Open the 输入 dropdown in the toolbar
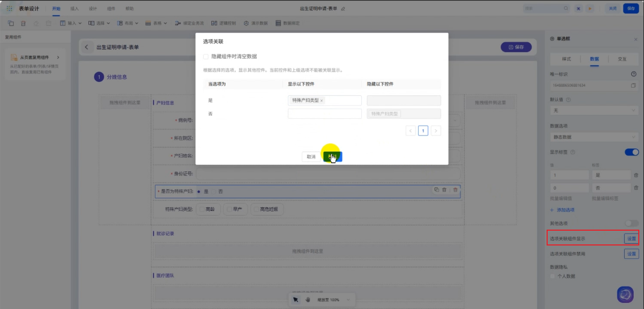Screen dimensions: 644x309 [x=71, y=23]
